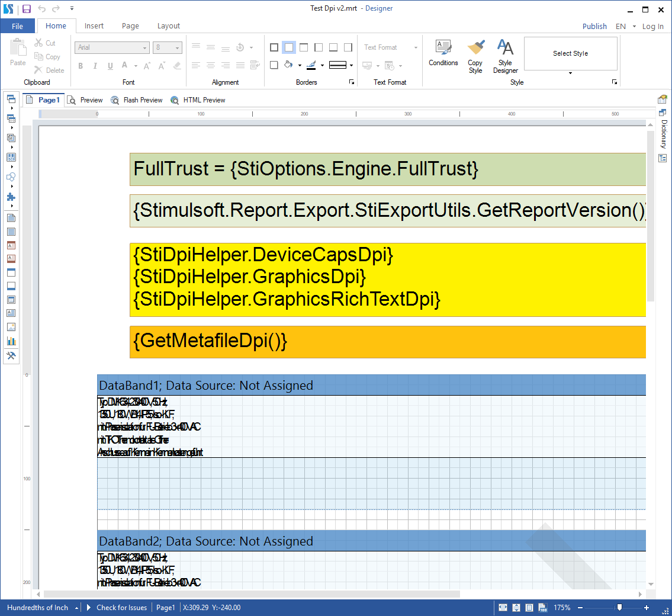Image resolution: width=672 pixels, height=616 pixels.
Task: Open Report Tree icon on right sidebar
Action: (663, 158)
